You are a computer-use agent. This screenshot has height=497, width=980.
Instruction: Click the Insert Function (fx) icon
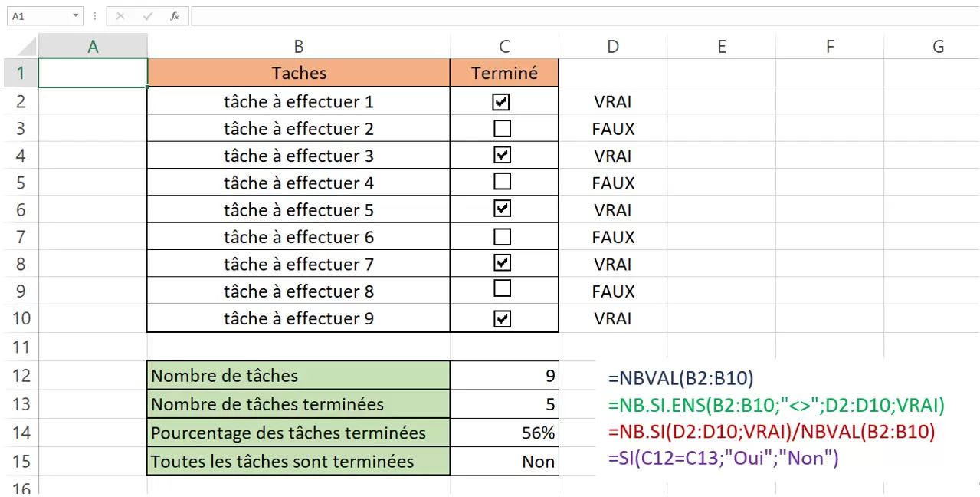175,15
